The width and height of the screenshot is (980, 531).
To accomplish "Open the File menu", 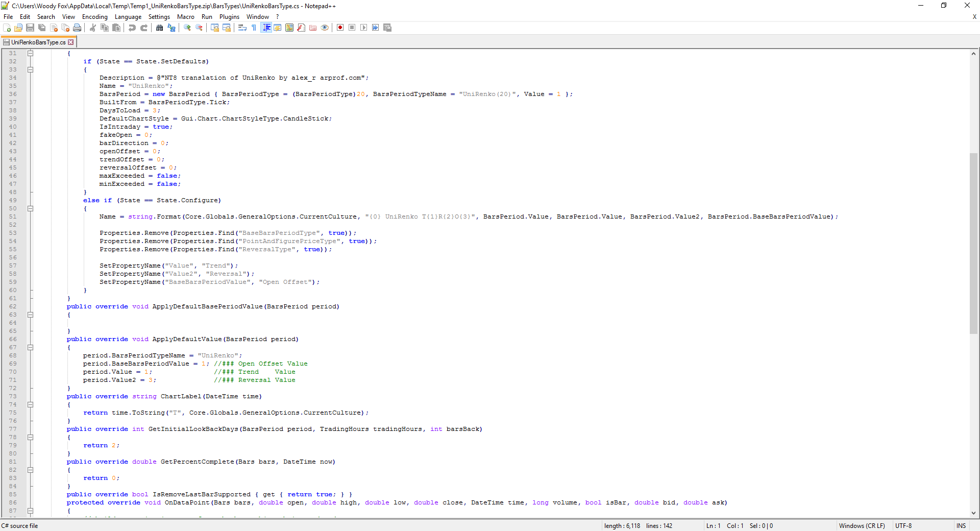I will [x=8, y=17].
